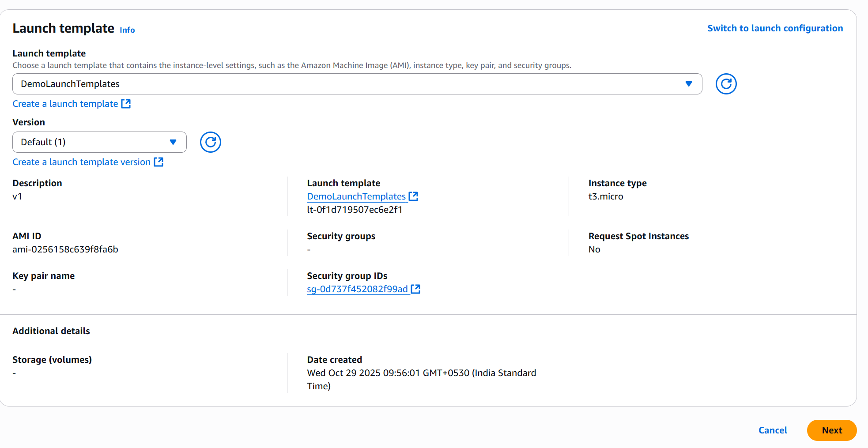Click external icon beside Create a launch template version
The width and height of the screenshot is (868, 448).
point(159,162)
